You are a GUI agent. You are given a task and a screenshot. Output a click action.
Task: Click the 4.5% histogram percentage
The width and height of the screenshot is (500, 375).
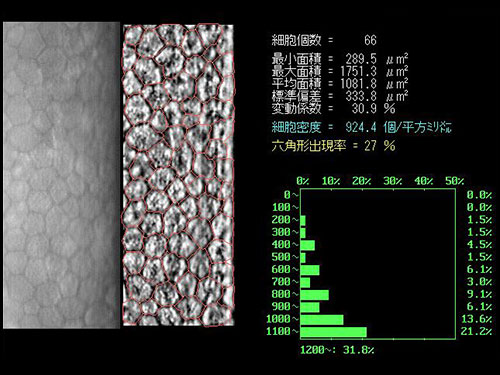(479, 244)
